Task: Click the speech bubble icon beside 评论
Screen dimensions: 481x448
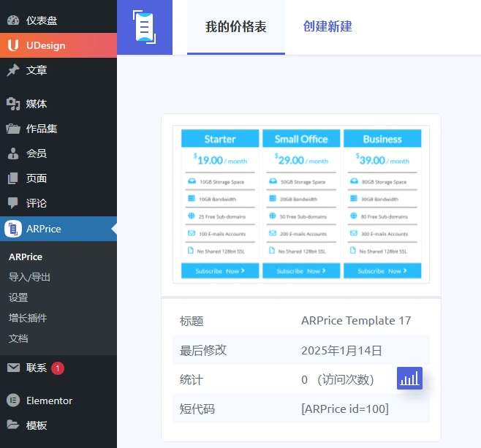Action: [x=13, y=202]
